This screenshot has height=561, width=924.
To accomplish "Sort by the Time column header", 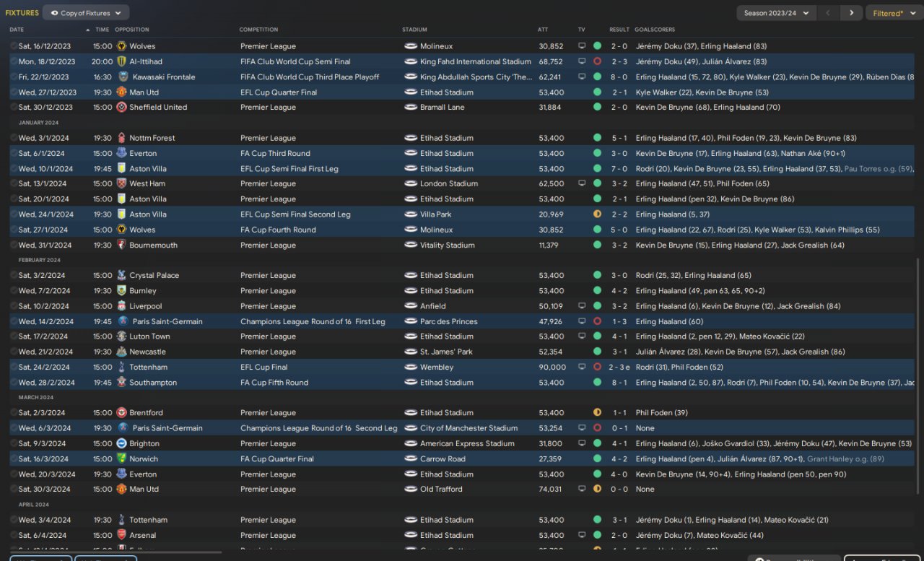I will pos(103,30).
